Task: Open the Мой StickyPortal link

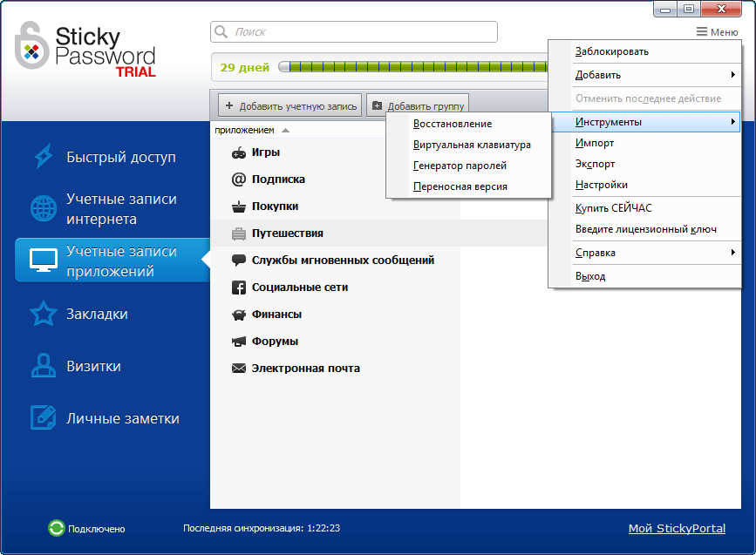Action: point(678,528)
